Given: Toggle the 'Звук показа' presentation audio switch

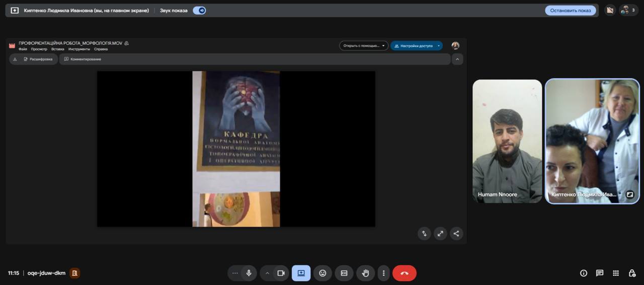Looking at the screenshot, I should 199,10.
